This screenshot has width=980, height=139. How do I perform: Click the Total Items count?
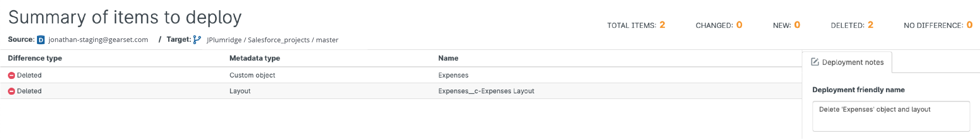coord(662,25)
